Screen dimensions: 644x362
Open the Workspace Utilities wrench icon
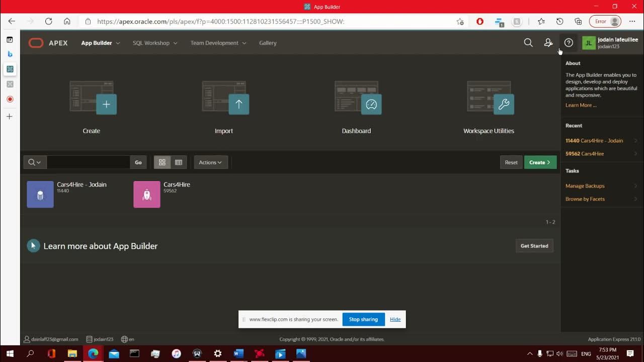coord(491,98)
